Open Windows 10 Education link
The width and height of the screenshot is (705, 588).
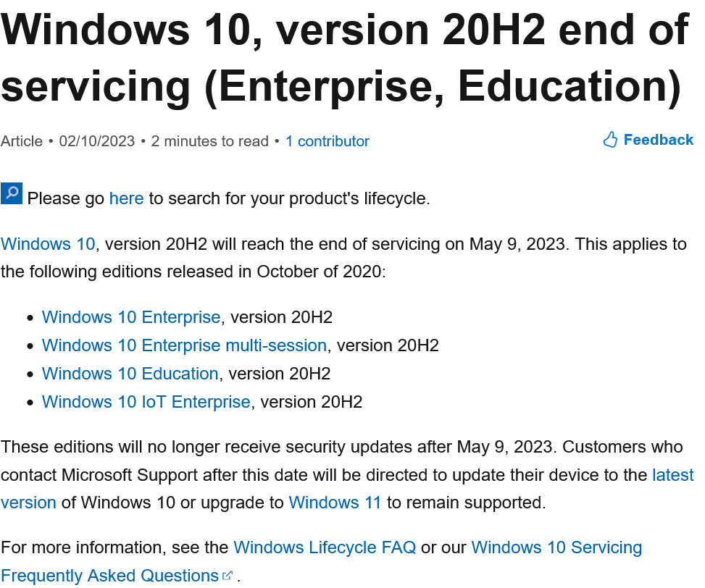[x=130, y=374]
